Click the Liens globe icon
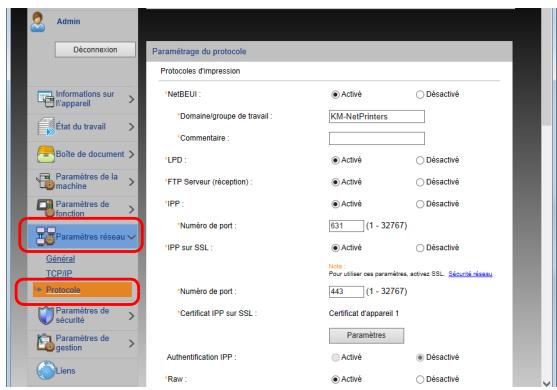 pos(46,370)
